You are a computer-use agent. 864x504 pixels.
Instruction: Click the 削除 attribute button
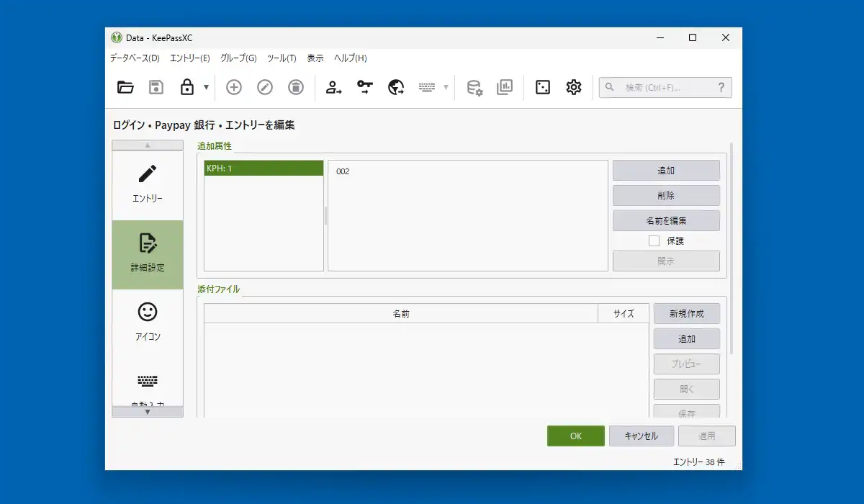pyautogui.click(x=666, y=195)
